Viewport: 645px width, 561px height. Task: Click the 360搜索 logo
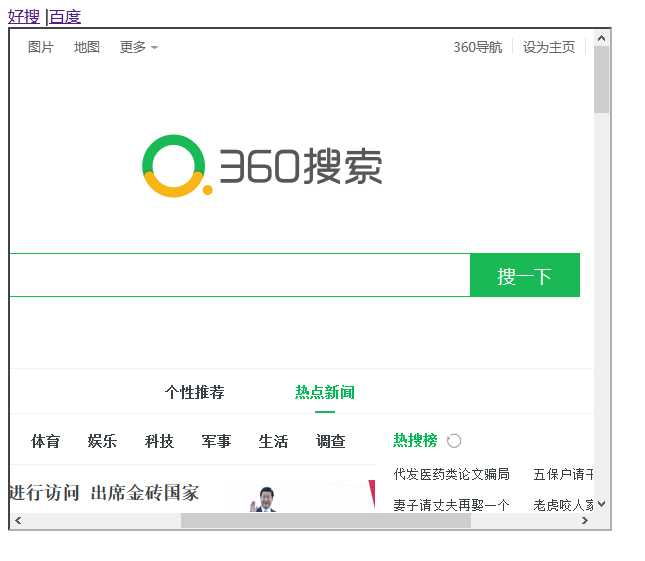click(x=262, y=166)
